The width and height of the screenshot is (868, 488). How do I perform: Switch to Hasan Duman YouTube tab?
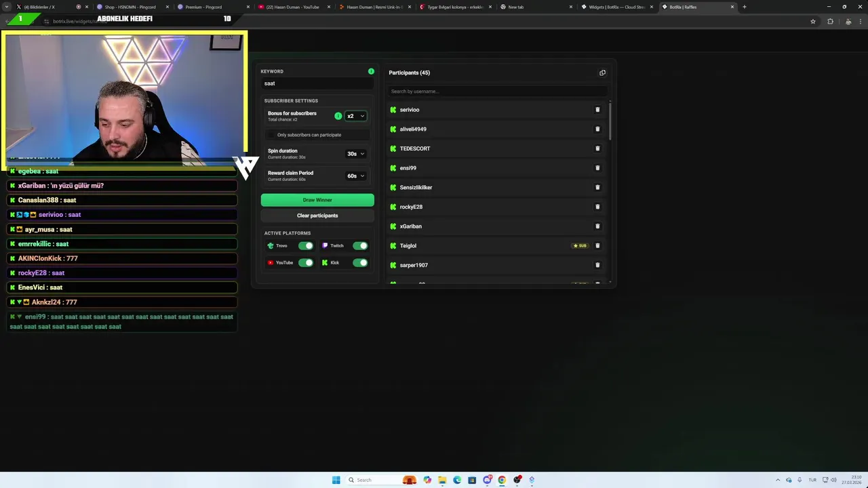[294, 7]
